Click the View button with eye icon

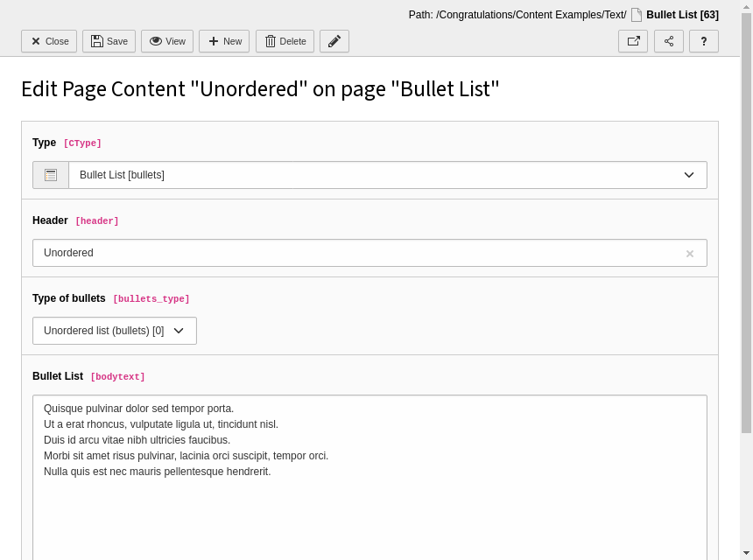point(166,41)
